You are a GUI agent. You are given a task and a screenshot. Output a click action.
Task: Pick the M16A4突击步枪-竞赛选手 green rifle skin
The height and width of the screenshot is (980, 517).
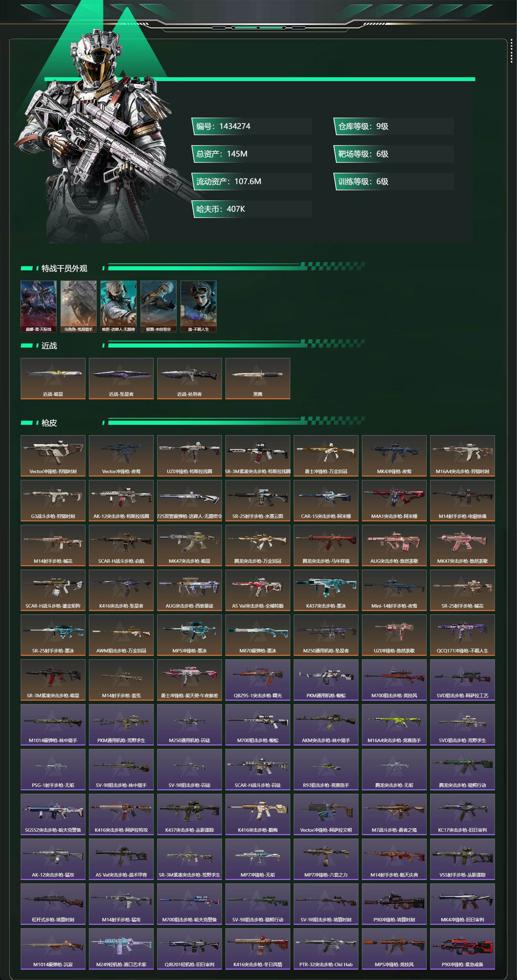pos(394,725)
